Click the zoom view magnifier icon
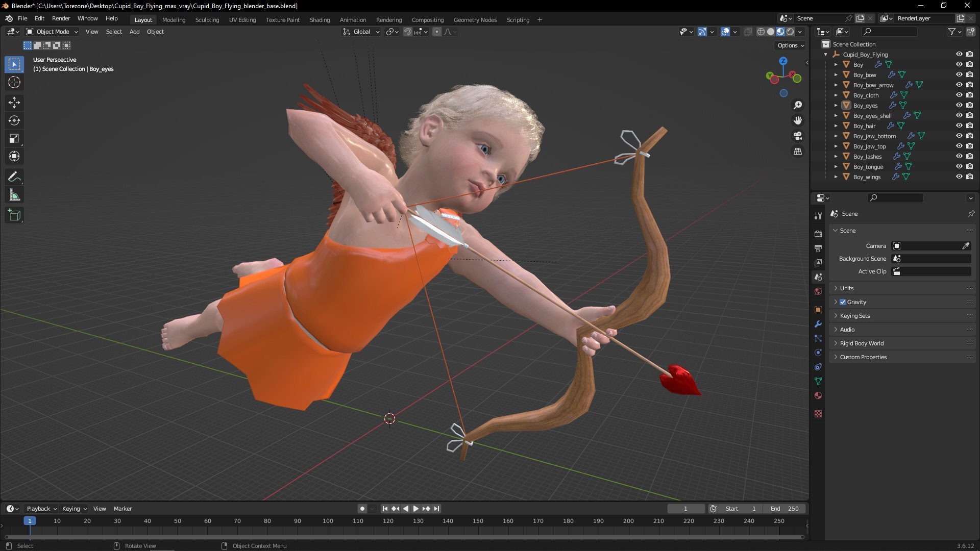Image resolution: width=980 pixels, height=551 pixels. (798, 105)
